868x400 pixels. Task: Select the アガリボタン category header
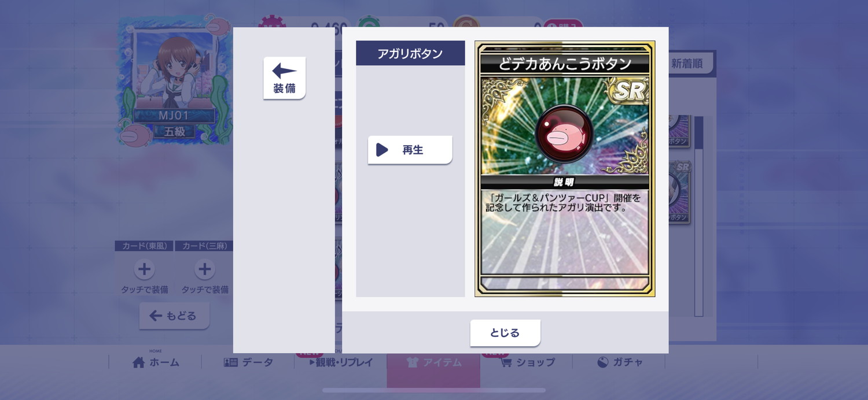pos(410,53)
